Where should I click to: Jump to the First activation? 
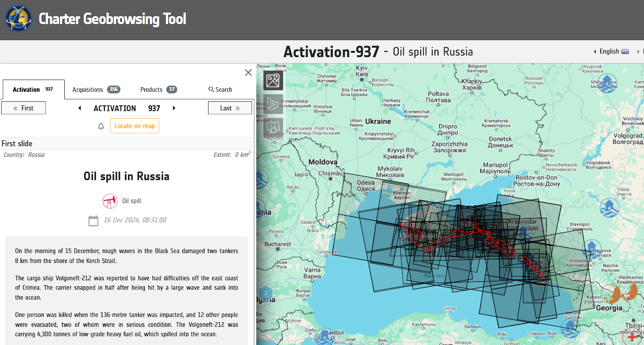point(23,108)
